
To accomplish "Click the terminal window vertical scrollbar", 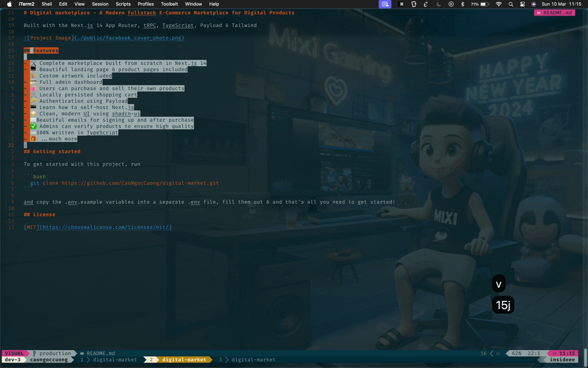I will [x=586, y=357].
